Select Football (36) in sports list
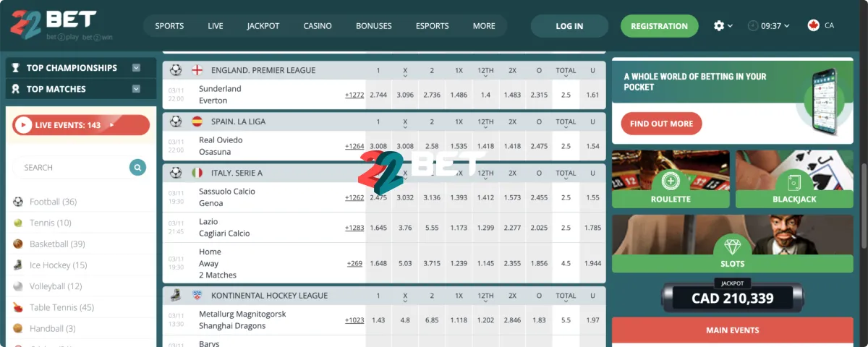 point(53,202)
